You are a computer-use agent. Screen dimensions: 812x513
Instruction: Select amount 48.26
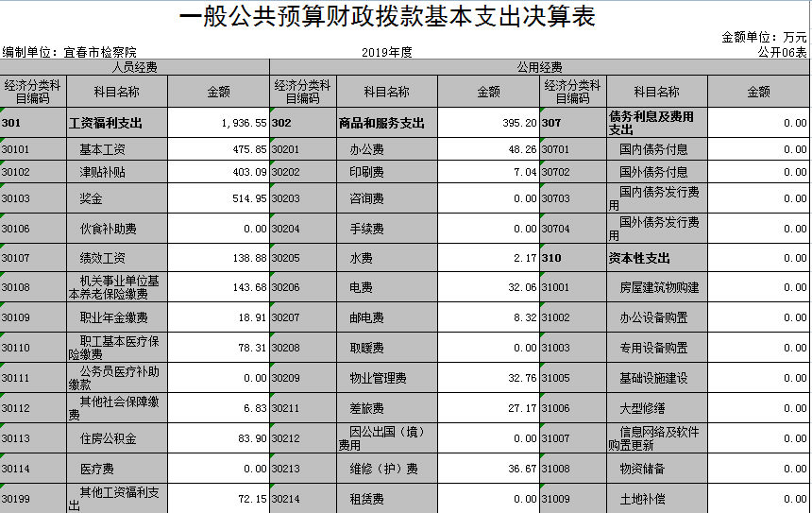coord(488,149)
